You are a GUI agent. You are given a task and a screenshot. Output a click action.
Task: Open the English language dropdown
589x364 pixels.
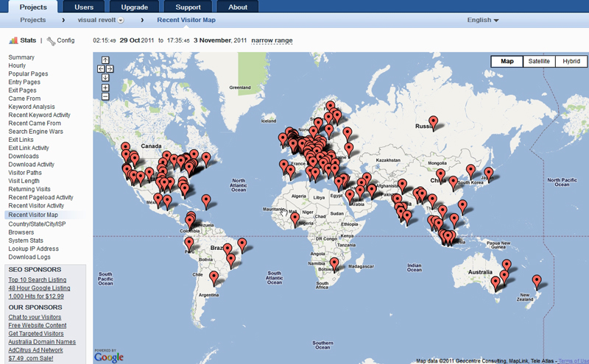[x=483, y=20]
